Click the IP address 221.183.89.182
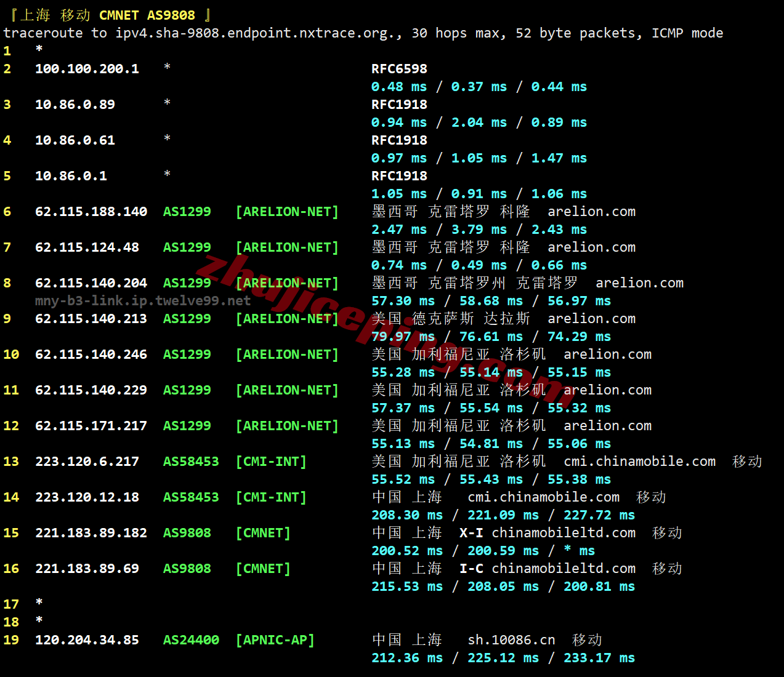Screen dimensions: 784x677 [91, 533]
